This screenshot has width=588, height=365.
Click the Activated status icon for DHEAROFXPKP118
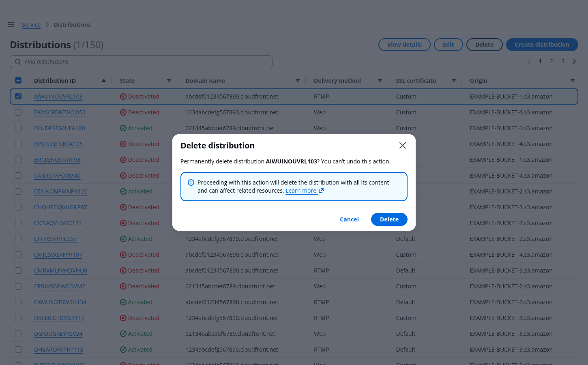[123, 350]
